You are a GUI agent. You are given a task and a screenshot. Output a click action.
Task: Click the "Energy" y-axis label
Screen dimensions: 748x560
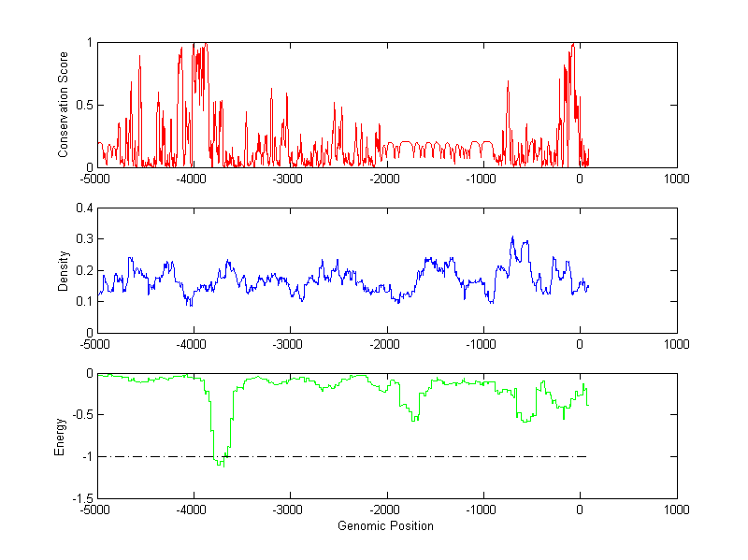60,436
